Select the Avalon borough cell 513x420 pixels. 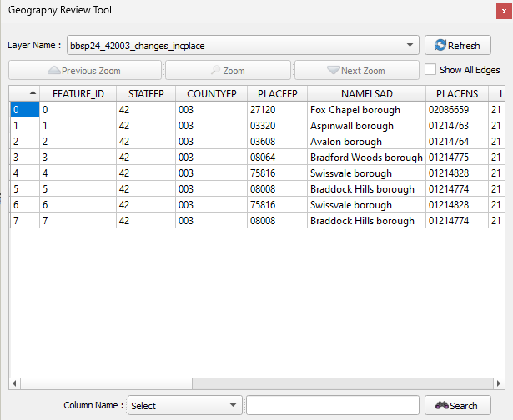366,142
